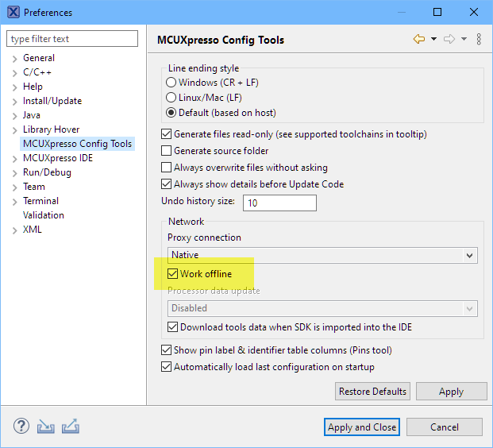The height and width of the screenshot is (448, 493).
Task: Maximize the Preferences window
Action: pos(437,12)
